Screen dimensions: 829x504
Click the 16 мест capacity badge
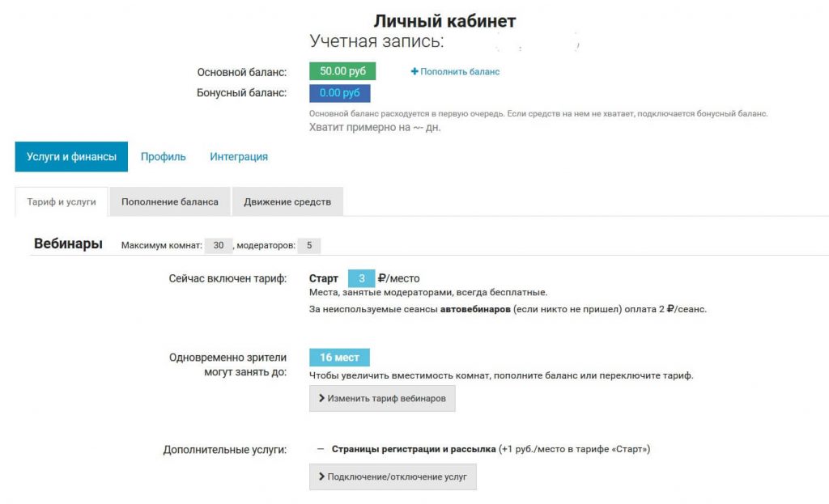pyautogui.click(x=339, y=358)
